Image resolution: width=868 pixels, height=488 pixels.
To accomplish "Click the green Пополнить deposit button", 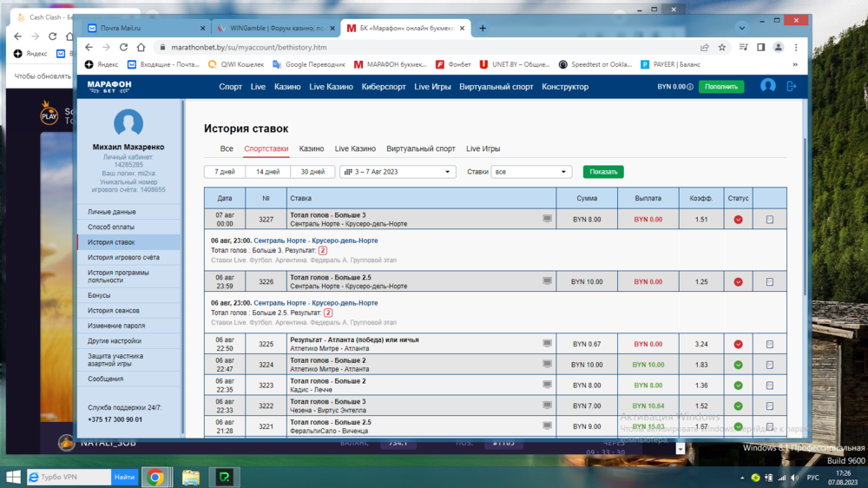I will coord(721,87).
